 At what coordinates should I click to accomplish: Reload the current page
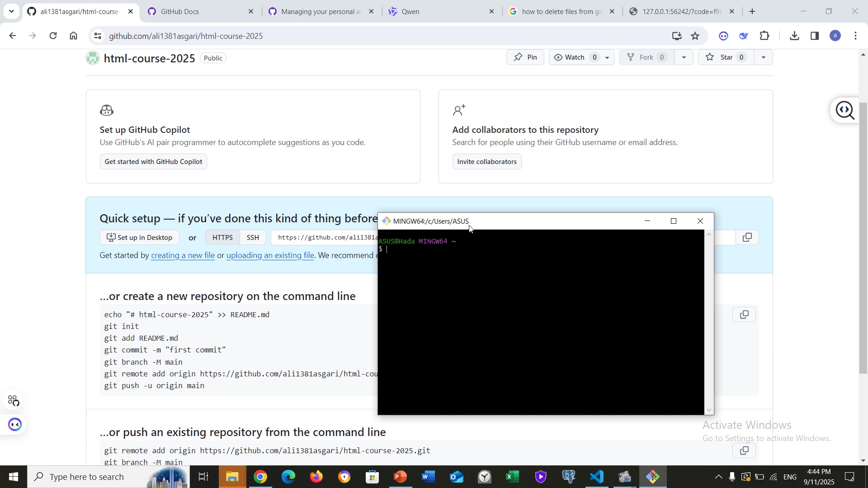53,36
